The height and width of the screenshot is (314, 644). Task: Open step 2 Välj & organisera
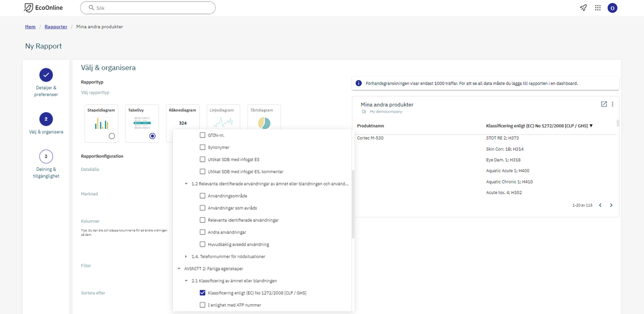tap(46, 124)
